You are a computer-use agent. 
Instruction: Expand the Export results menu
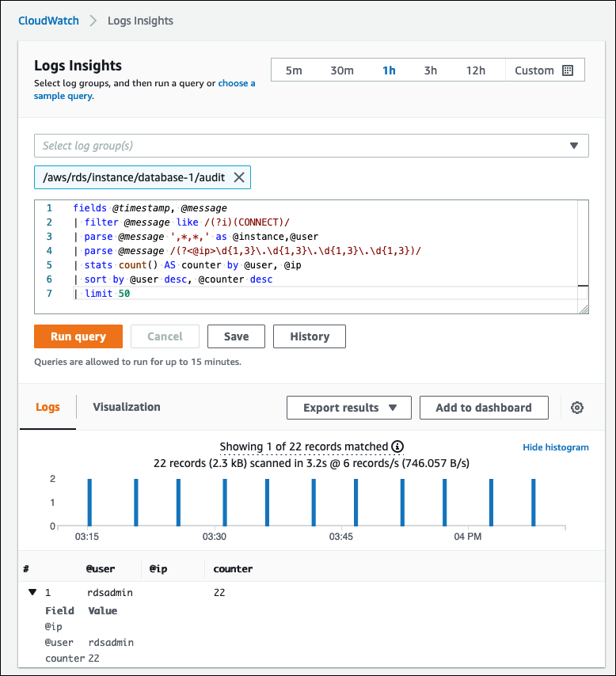click(348, 408)
